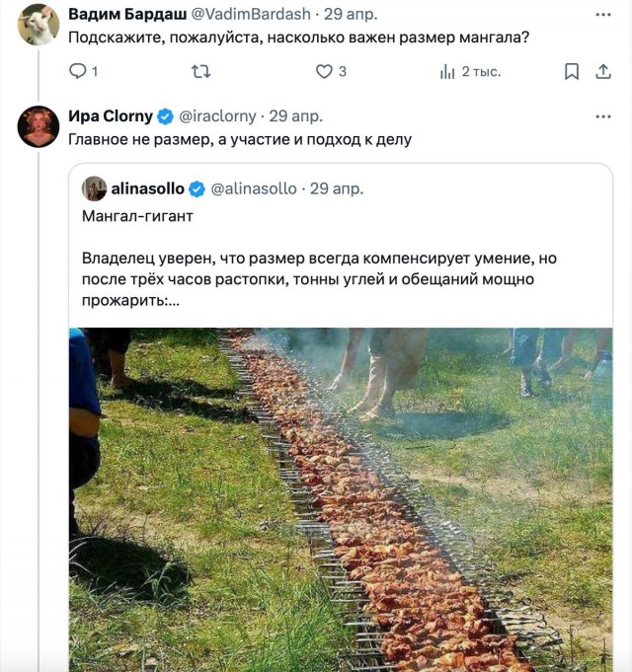Repost Вадим Бардаш's tweet with the retweet icon
Viewport: 632px width, 672px height.
pyautogui.click(x=200, y=72)
